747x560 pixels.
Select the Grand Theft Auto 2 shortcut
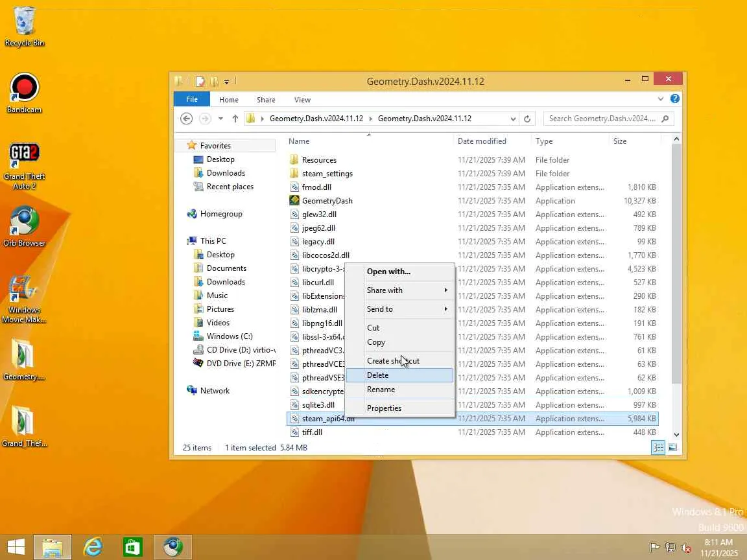(x=24, y=166)
